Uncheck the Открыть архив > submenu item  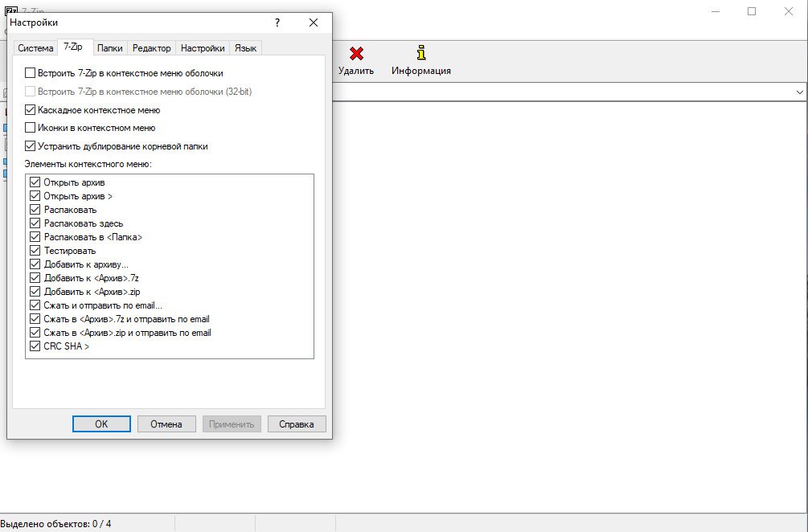35,196
